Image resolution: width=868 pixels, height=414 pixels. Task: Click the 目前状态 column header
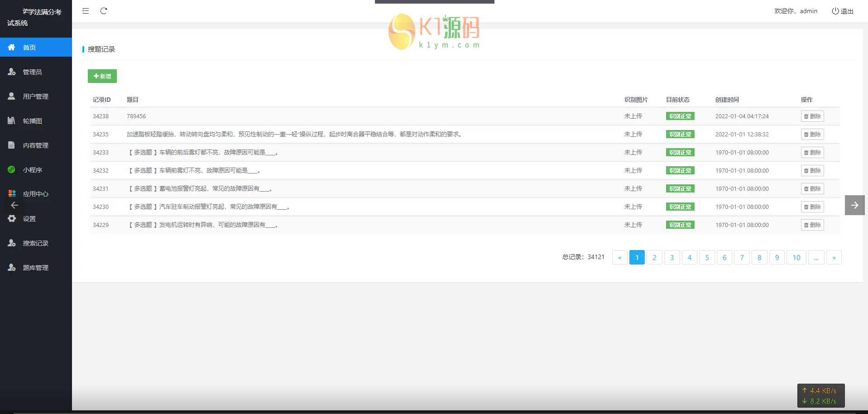(x=678, y=100)
